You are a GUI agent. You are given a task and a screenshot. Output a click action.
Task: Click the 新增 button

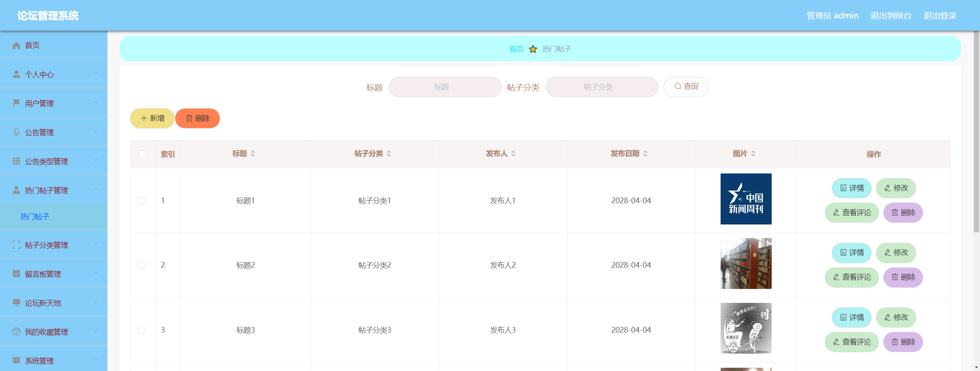152,118
